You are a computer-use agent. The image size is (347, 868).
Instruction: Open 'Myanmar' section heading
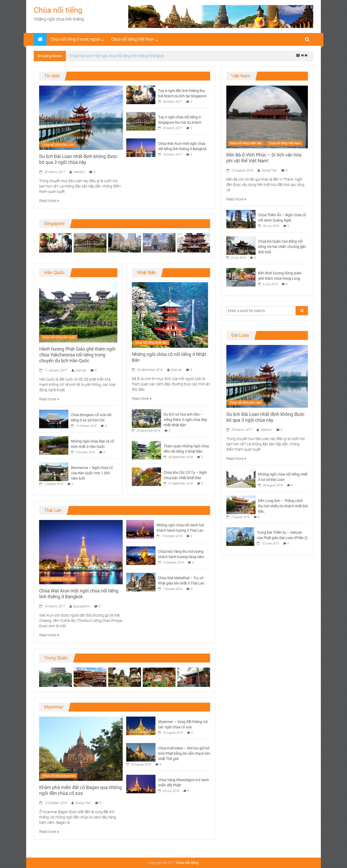tap(53, 707)
